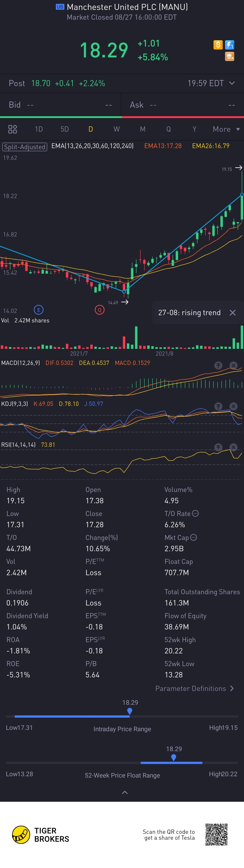Tap the 52wk High 20.22 value

click(x=174, y=651)
